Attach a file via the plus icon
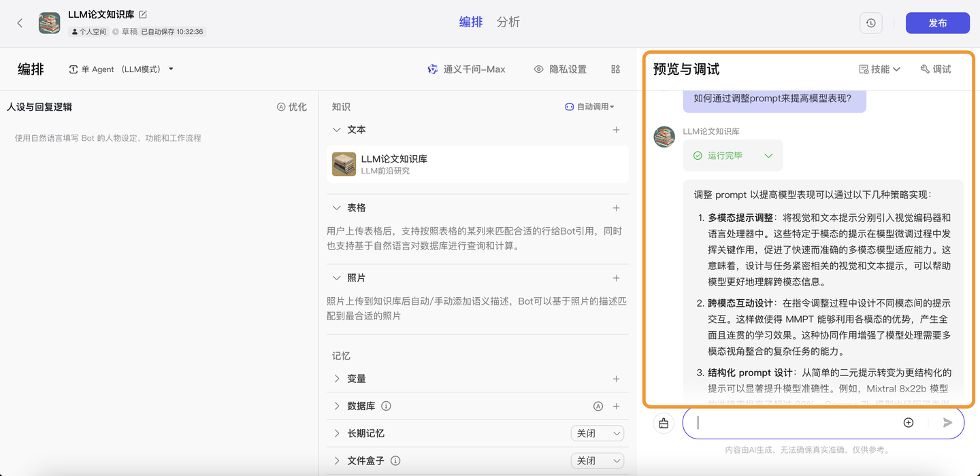 (908, 422)
